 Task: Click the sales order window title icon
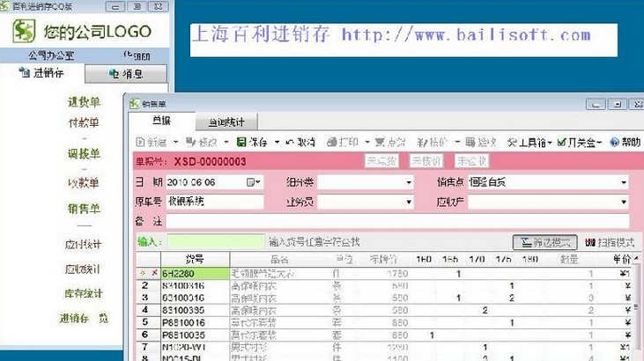pos(134,104)
